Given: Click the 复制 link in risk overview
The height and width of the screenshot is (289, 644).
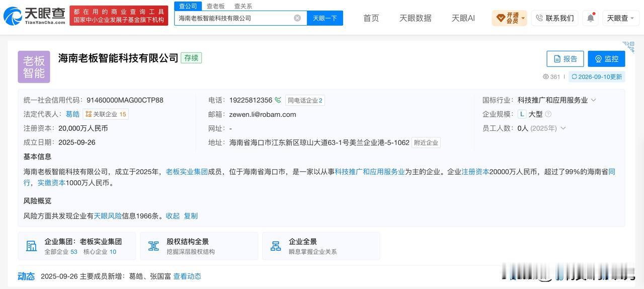Looking at the screenshot, I should point(191,215).
